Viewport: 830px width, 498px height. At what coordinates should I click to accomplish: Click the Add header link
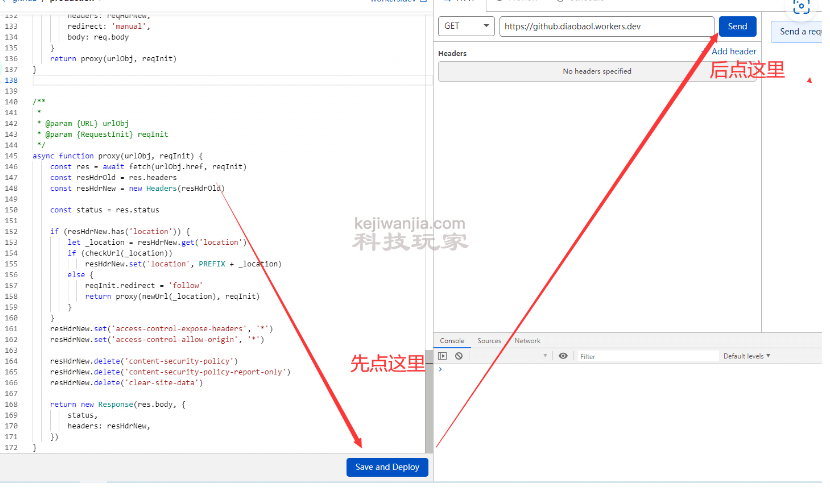point(733,51)
